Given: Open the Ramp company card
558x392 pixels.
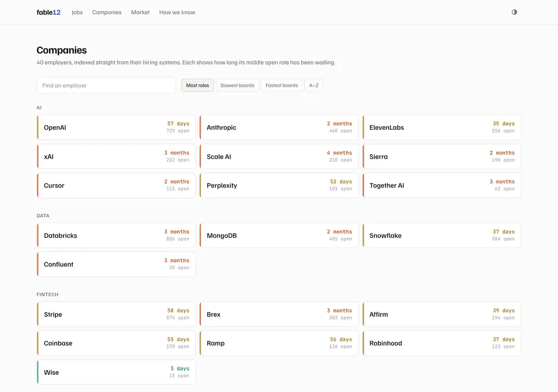Looking at the screenshot, I should [279, 343].
